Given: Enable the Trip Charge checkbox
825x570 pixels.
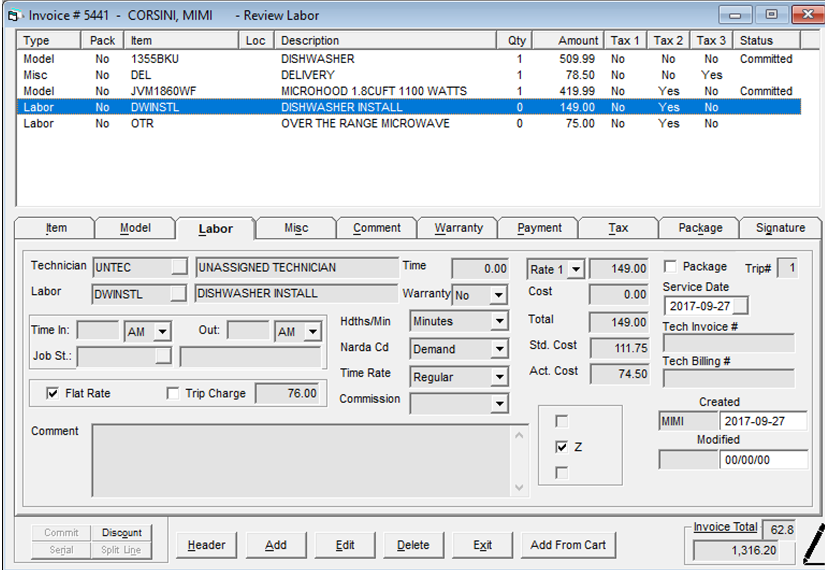Looking at the screenshot, I should click(x=172, y=393).
